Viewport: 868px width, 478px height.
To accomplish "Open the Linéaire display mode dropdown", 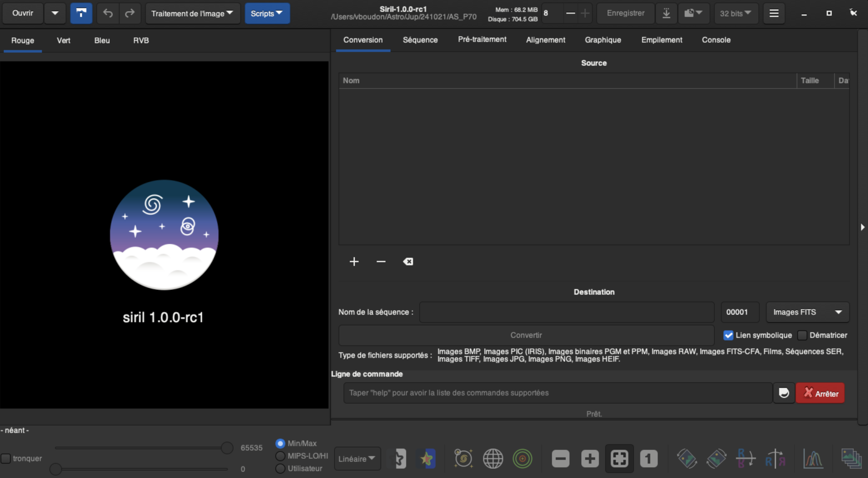I will tap(357, 459).
